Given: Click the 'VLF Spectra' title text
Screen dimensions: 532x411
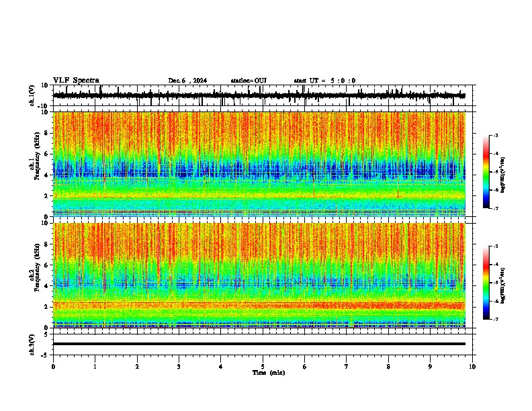Looking at the screenshot, I should tap(76, 81).
